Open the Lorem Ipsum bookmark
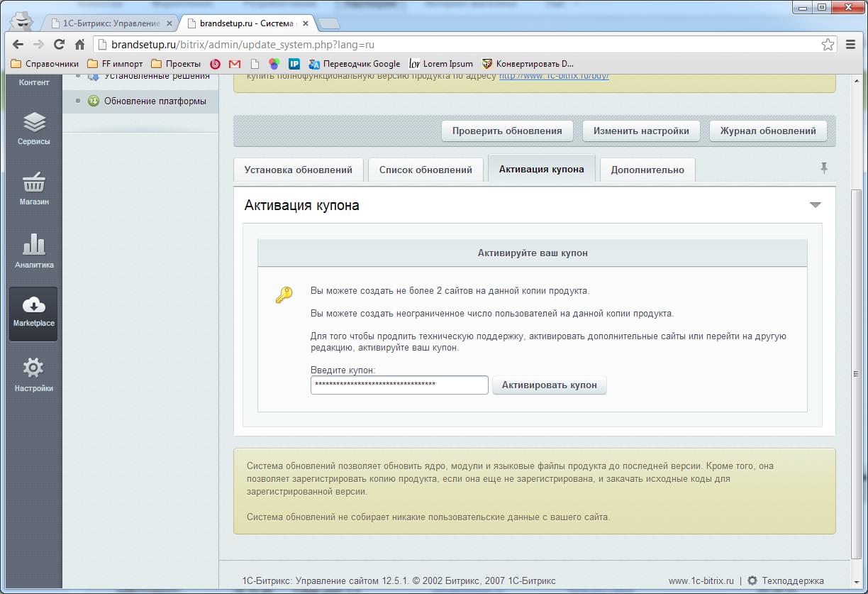This screenshot has height=594, width=868. point(441,64)
